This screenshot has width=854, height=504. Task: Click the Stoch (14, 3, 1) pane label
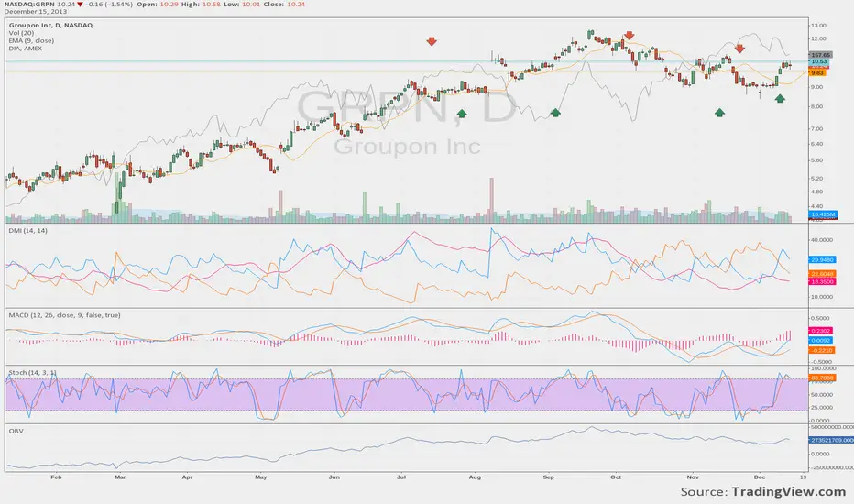click(x=32, y=372)
